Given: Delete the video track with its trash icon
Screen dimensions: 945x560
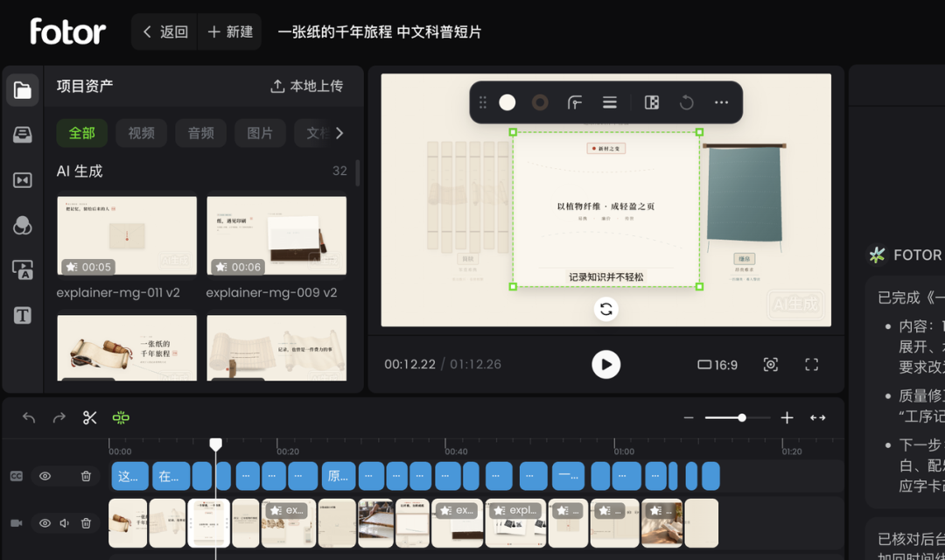Looking at the screenshot, I should (x=86, y=523).
